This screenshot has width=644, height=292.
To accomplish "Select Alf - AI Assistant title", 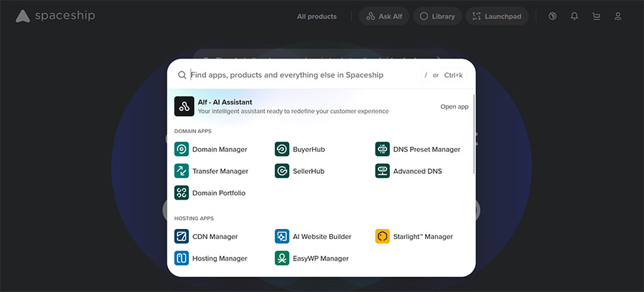I will coord(225,102).
